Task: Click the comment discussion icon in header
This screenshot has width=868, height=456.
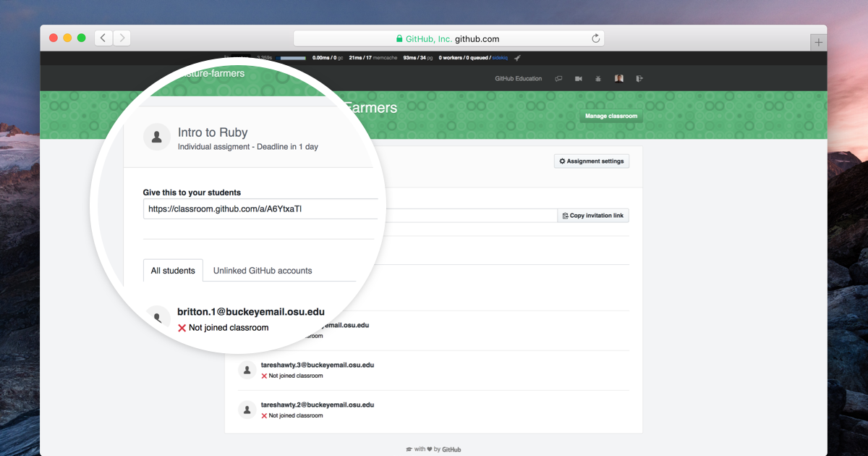Action: click(558, 79)
